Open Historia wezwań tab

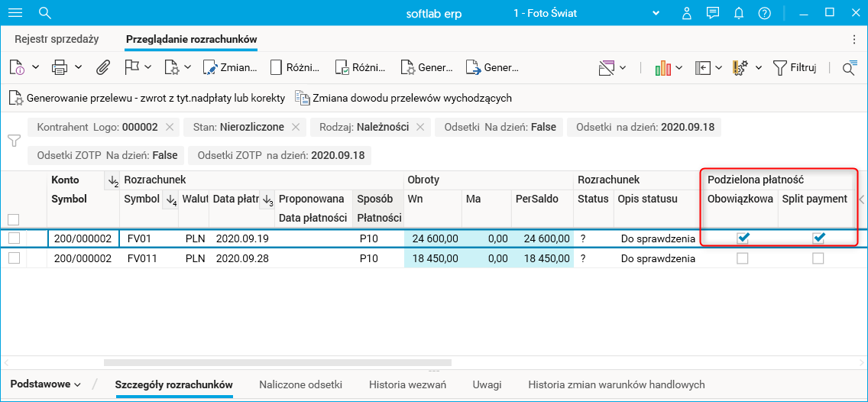407,384
